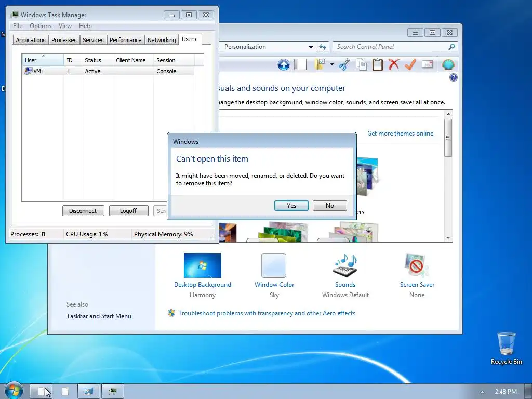The width and height of the screenshot is (532, 399).
Task: Click the Disconnect button in Task Manager
Action: click(x=83, y=211)
